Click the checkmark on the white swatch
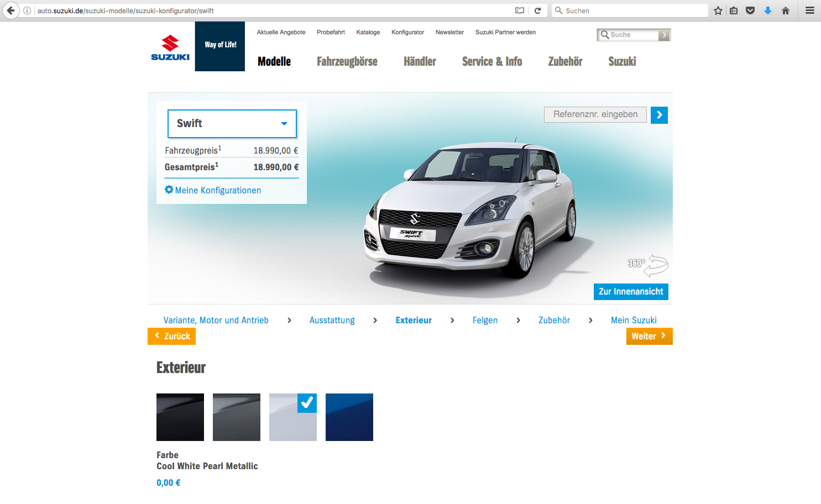Viewport: 821px width, 504px height. pyautogui.click(x=307, y=403)
